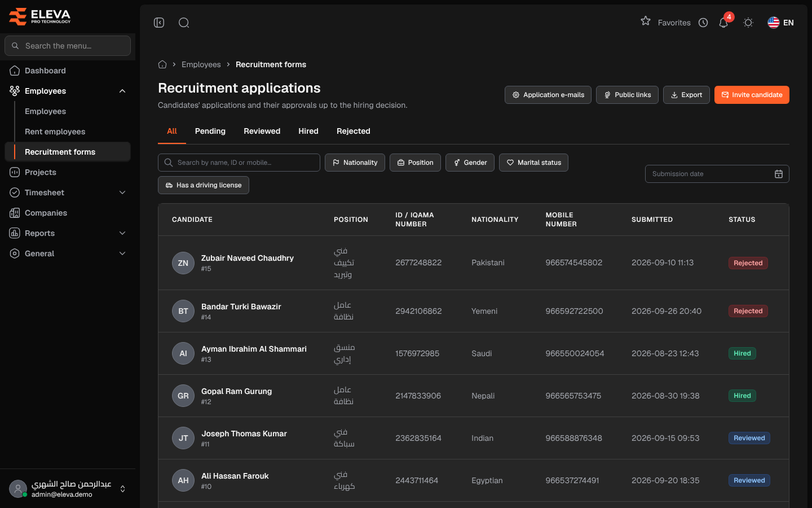Click the Export button
The height and width of the screenshot is (508, 812).
coord(686,95)
